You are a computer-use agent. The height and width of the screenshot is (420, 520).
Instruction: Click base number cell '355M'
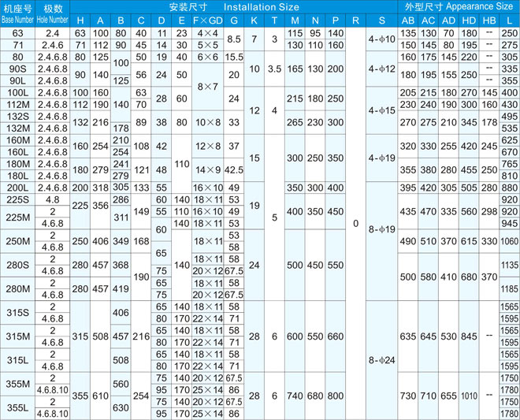(17, 384)
